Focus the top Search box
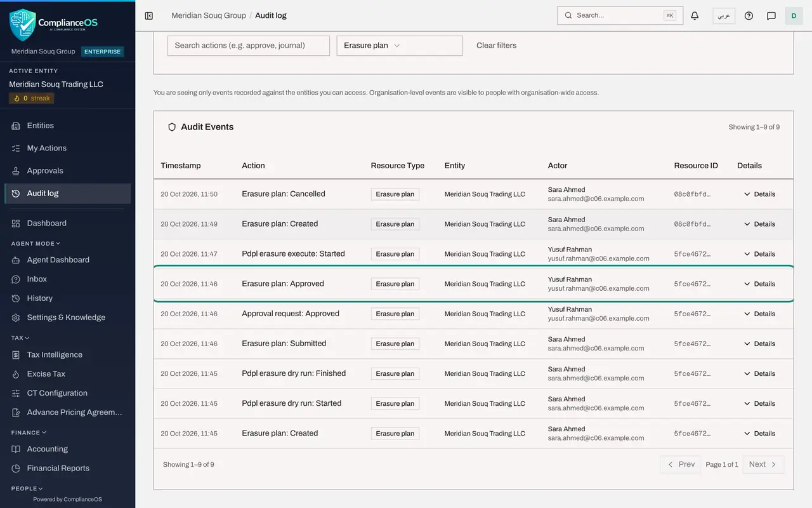This screenshot has height=508, width=812. (x=620, y=15)
